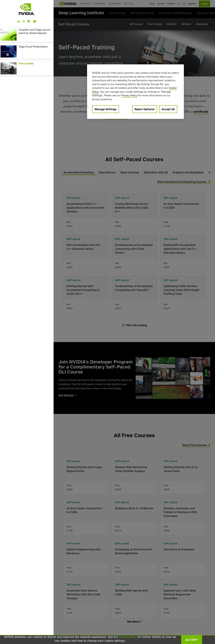Viewport: 215px width, 644px height.
Task: Click Accept All in cookie dialog
Action: coord(168,109)
